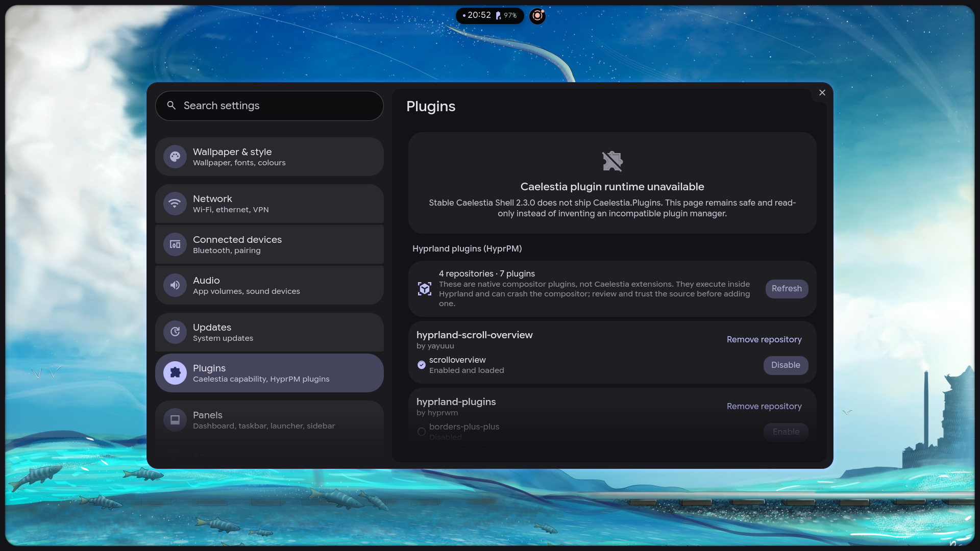980x551 pixels.
Task: Click the 97% battery percentage
Action: coord(510,16)
